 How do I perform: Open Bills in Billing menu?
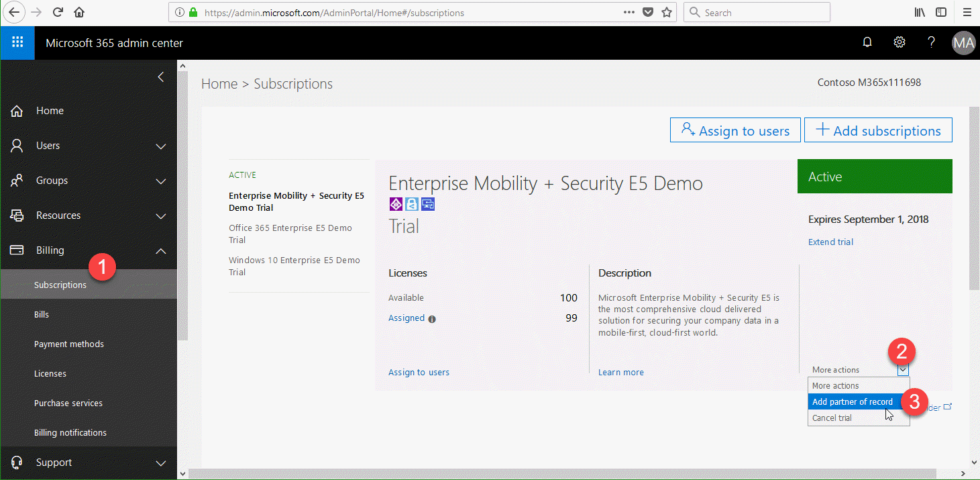(x=89, y=314)
